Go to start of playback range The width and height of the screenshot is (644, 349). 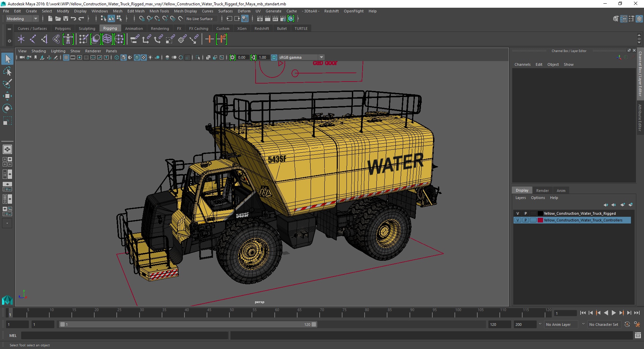point(583,313)
